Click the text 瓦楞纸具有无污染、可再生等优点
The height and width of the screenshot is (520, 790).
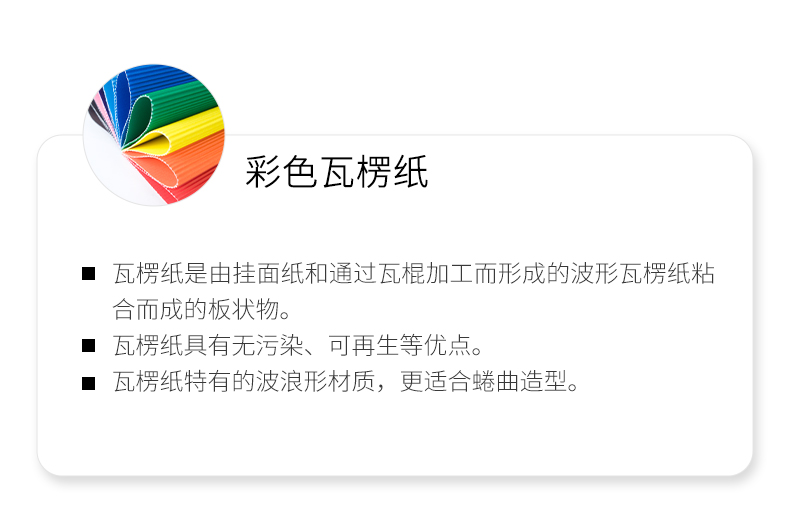pyautogui.click(x=298, y=346)
